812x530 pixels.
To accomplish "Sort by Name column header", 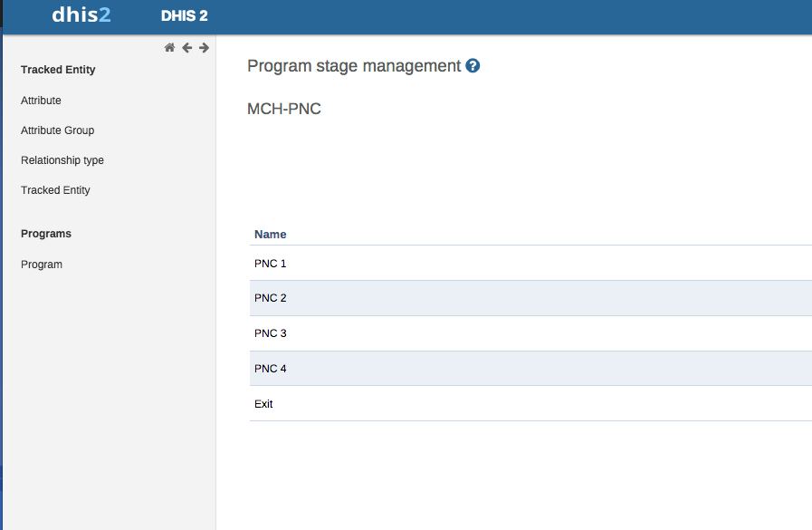I will (270, 235).
